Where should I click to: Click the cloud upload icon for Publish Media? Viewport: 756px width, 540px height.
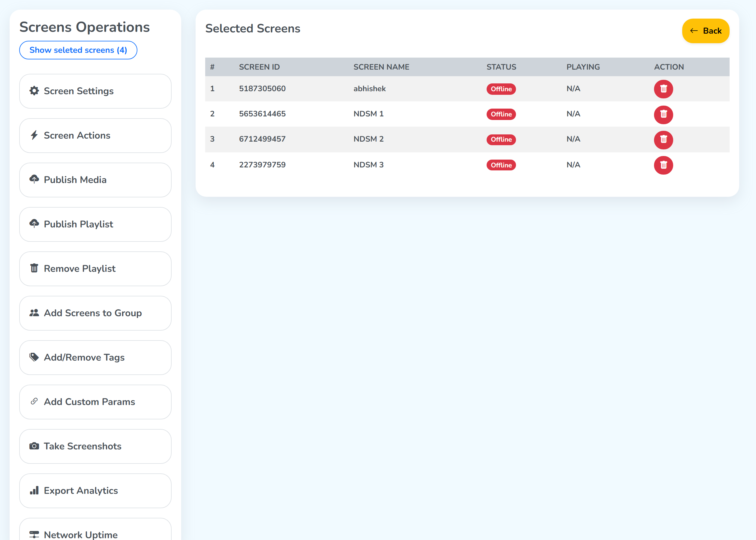pos(34,179)
